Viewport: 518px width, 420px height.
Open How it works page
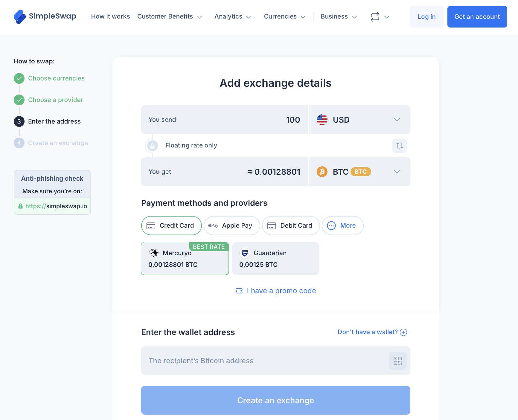110,17
